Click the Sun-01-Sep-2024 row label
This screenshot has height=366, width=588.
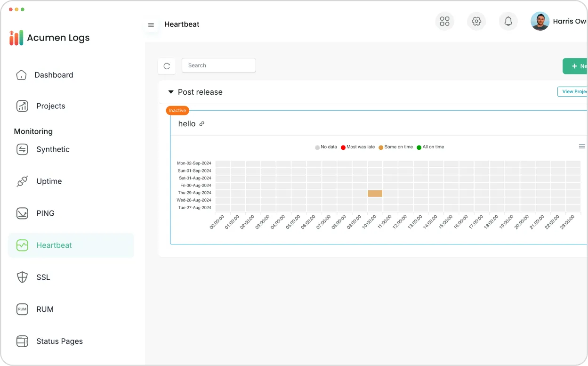[194, 171]
